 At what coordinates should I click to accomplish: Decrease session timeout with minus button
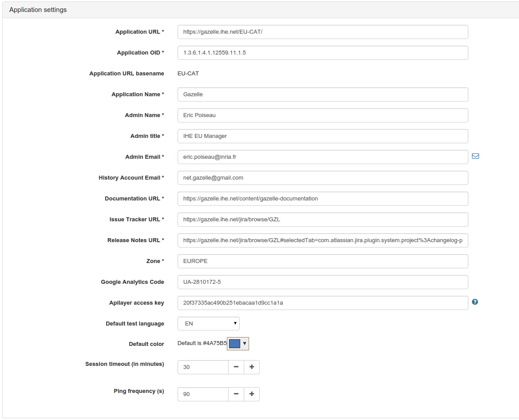(x=236, y=367)
